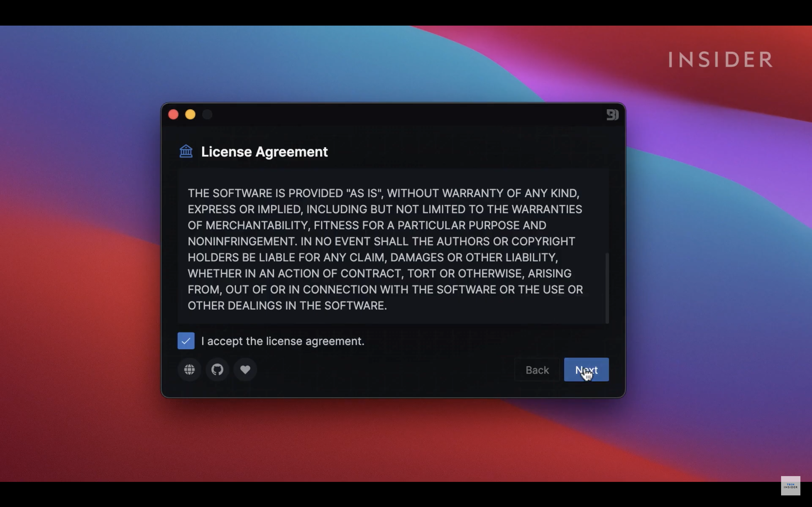Click the red close button top-left
The height and width of the screenshot is (507, 812).
coord(173,114)
